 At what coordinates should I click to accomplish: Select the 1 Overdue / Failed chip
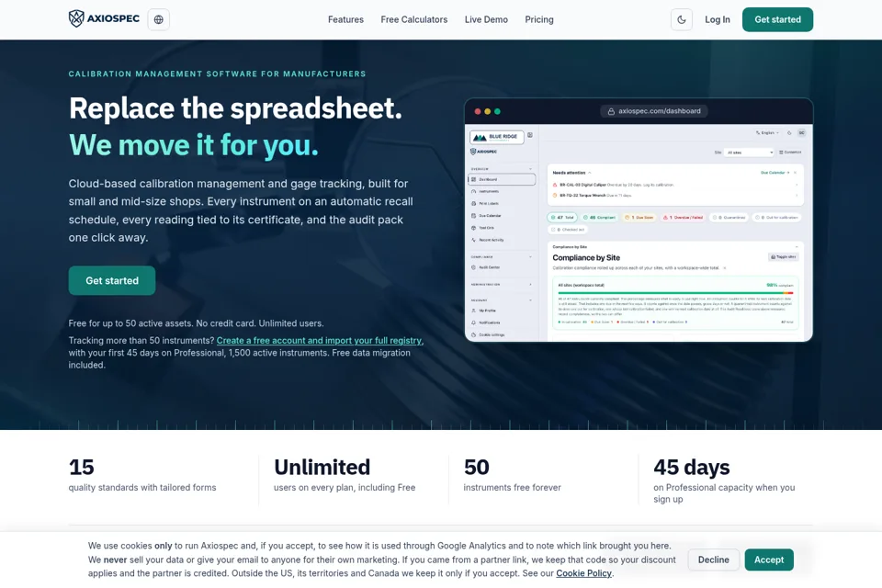[684, 217]
